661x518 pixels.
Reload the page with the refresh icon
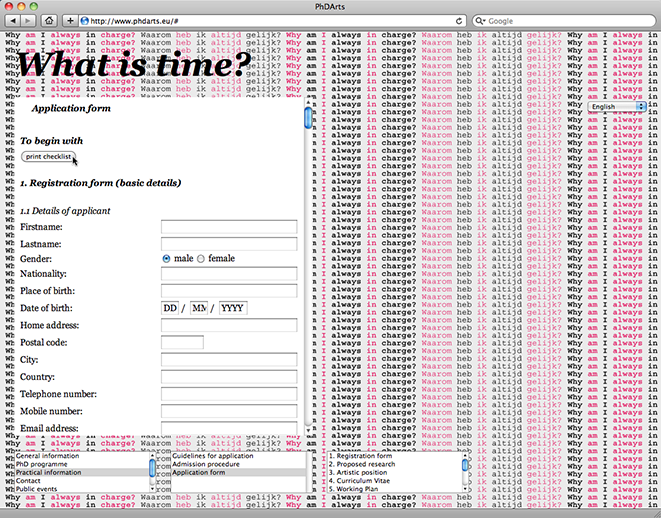click(x=459, y=20)
